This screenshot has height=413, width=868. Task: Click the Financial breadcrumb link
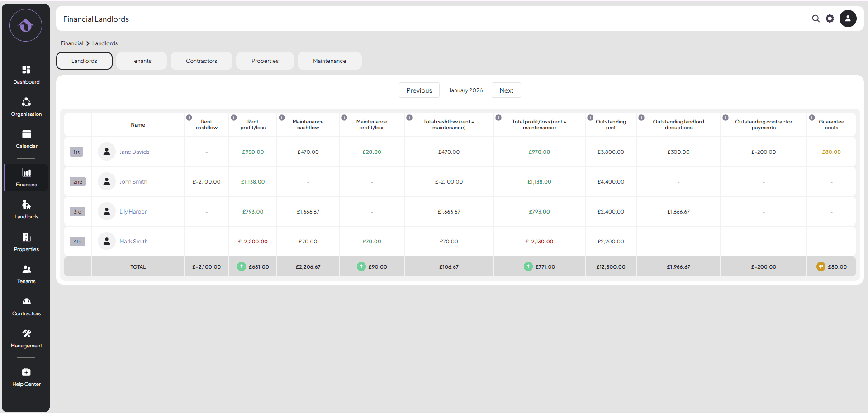click(x=72, y=43)
